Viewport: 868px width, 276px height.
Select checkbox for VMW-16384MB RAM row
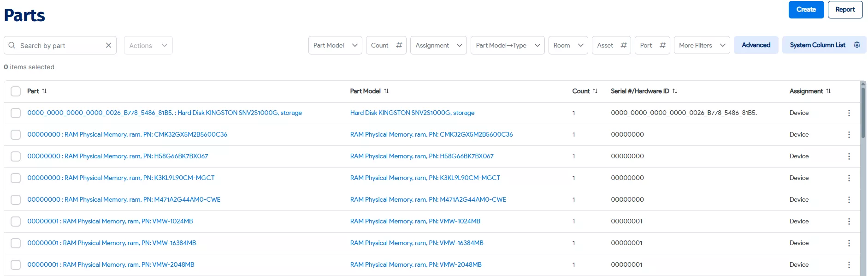(16, 243)
